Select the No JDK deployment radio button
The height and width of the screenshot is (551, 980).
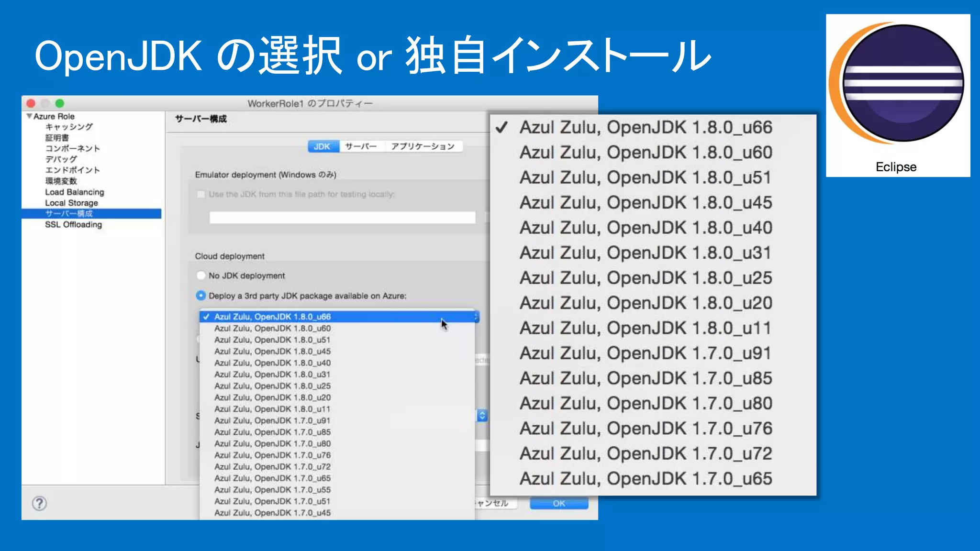(x=201, y=275)
